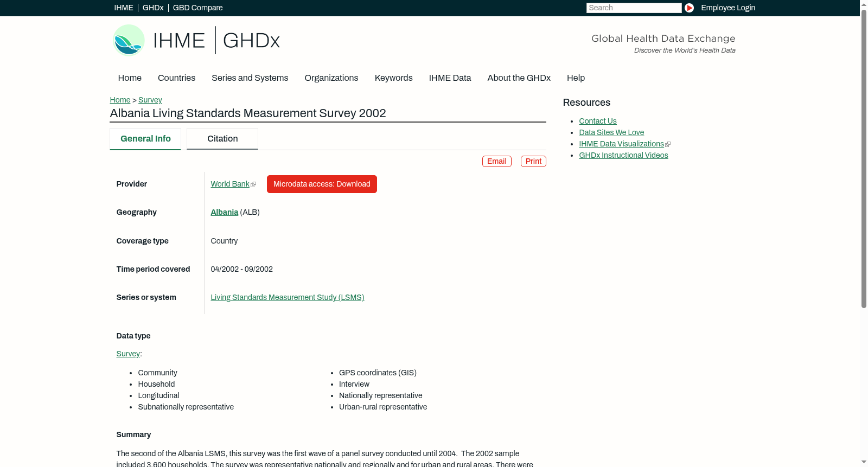Click the Resources sidebar heading
This screenshot has width=868, height=467.
[586, 103]
